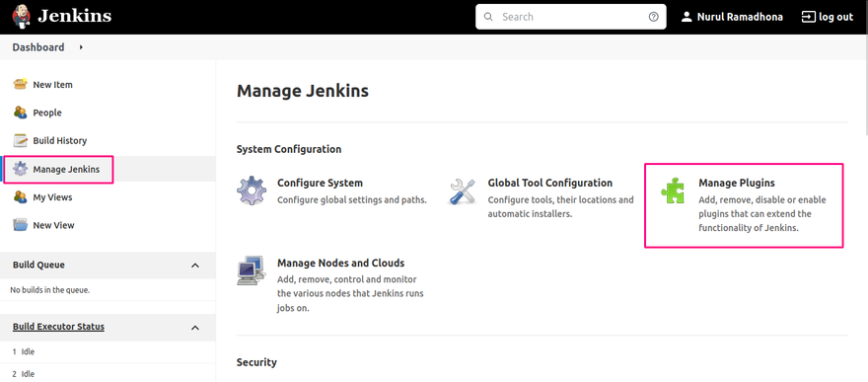Open People page from sidebar
Image resolution: width=868 pixels, height=382 pixels.
47,113
